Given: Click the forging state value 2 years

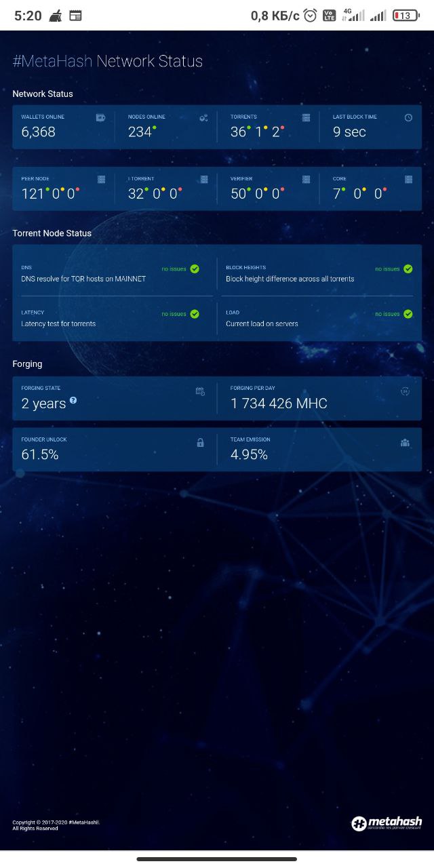Looking at the screenshot, I should click(x=43, y=403).
